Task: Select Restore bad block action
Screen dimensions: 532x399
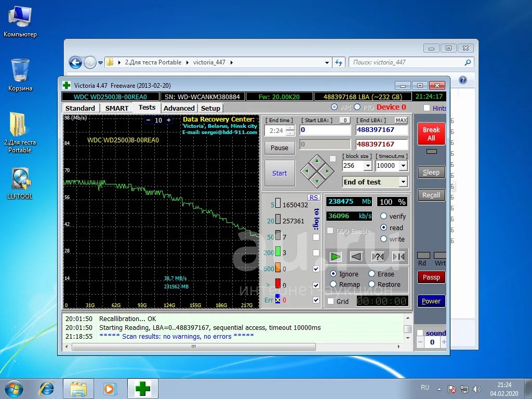Action: coord(372,284)
